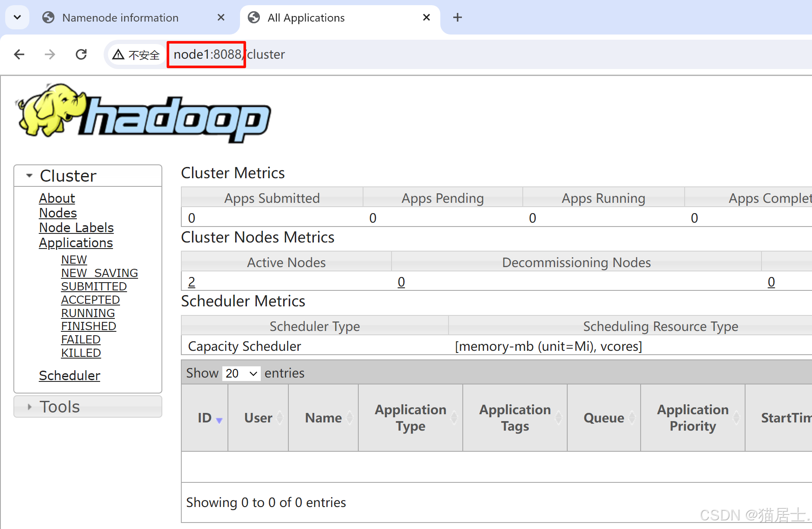812x529 pixels.
Task: Sort table by Queue column
Action: pos(604,418)
